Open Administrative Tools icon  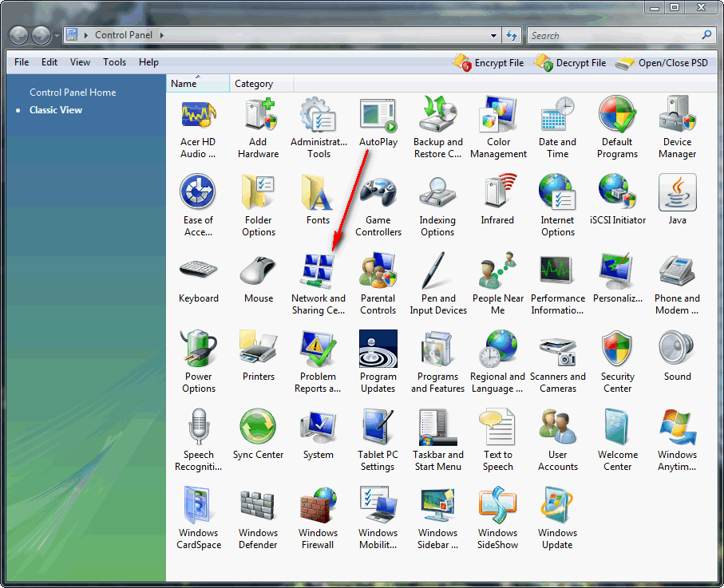coord(318,114)
